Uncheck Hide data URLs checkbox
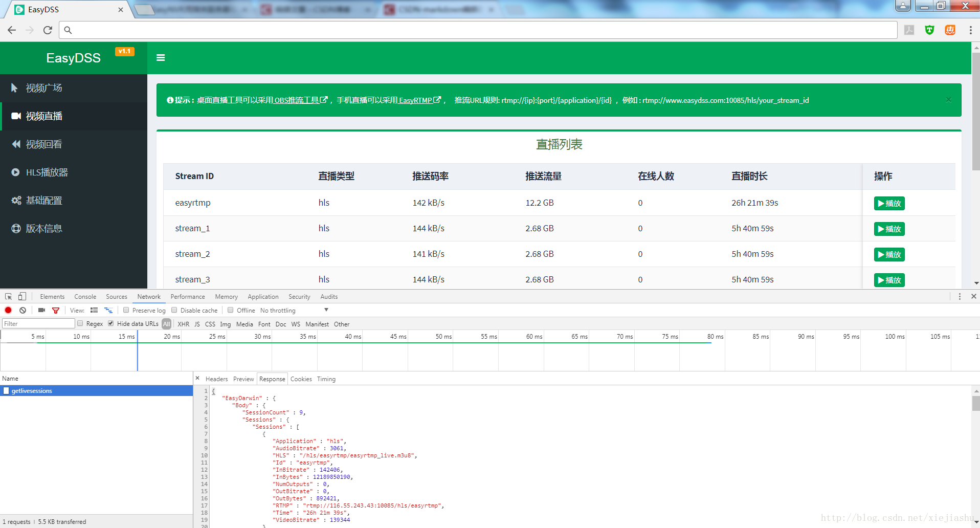This screenshot has height=528, width=980. click(x=111, y=323)
